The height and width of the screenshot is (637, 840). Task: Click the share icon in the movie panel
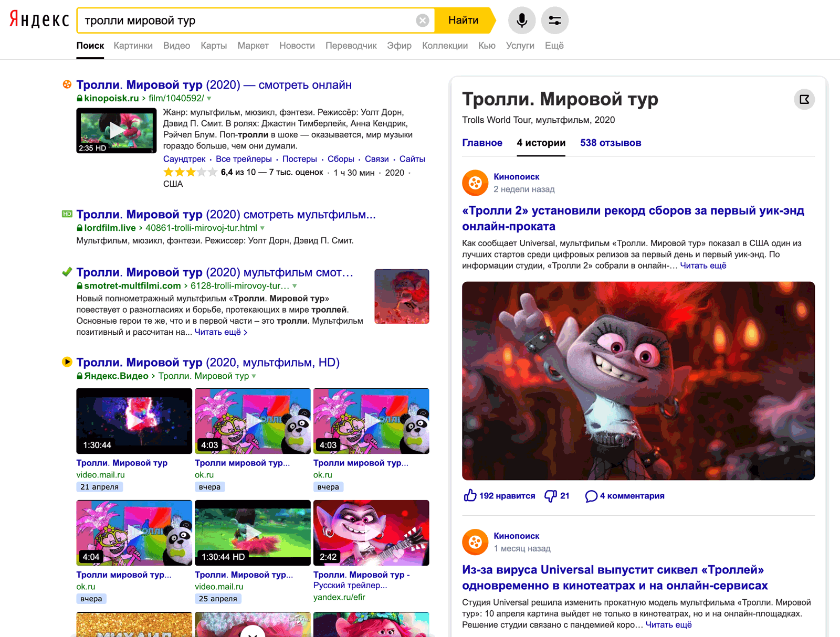coord(804,99)
